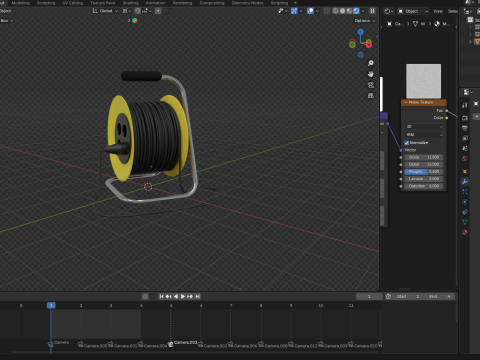480x360 pixels.
Task: Open Render properties tab
Action: pos(465,118)
